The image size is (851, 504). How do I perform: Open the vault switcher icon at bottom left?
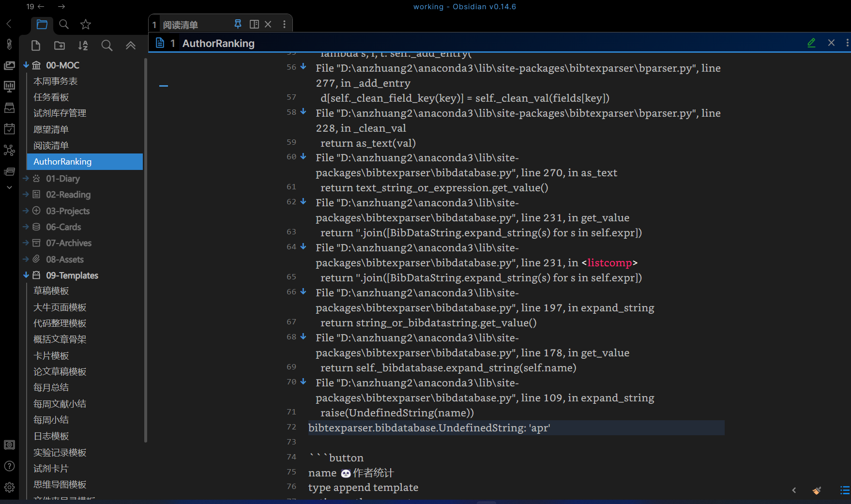click(x=9, y=444)
